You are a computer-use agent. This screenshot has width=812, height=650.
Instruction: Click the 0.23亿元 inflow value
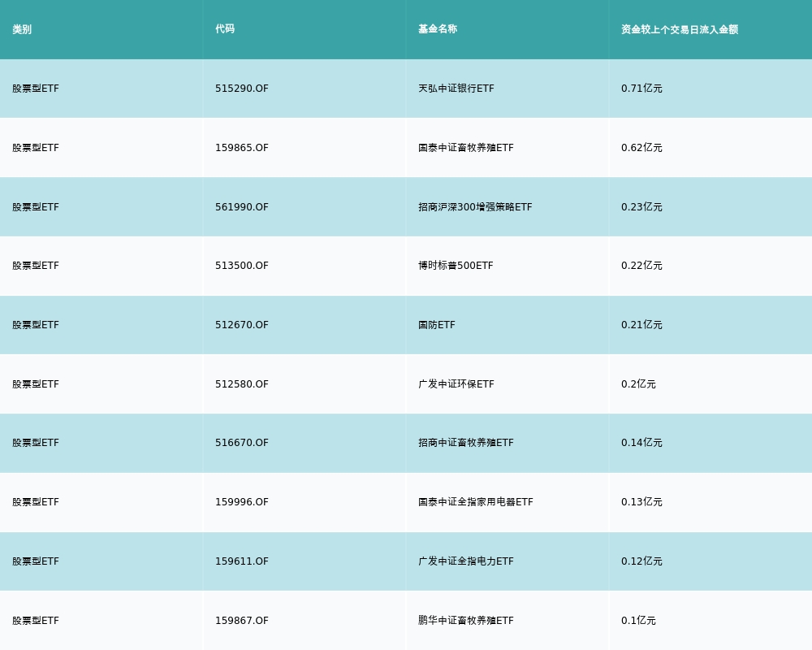click(x=641, y=207)
